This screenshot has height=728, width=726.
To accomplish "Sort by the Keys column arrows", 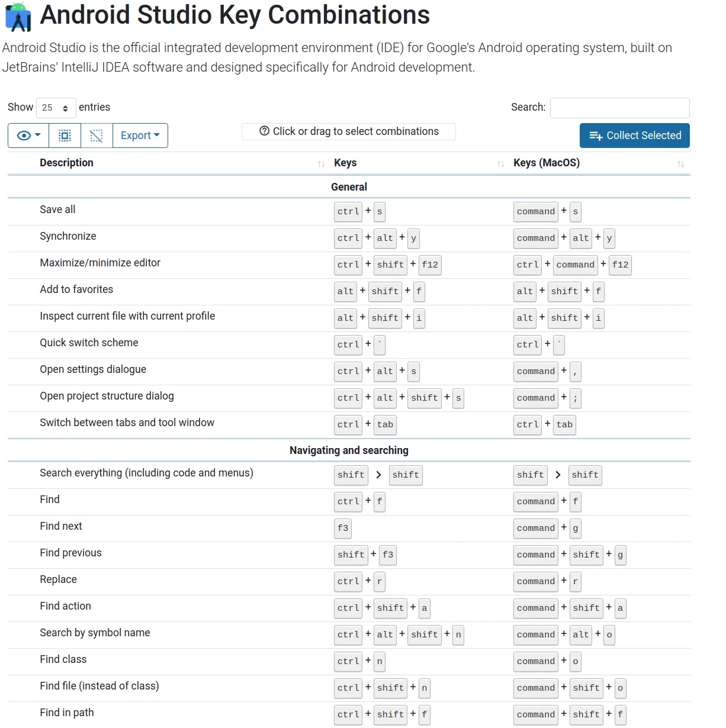I will click(500, 164).
